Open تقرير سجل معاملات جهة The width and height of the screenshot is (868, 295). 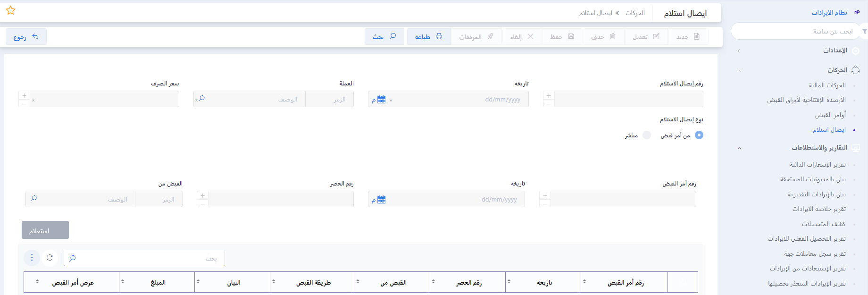tap(815, 254)
